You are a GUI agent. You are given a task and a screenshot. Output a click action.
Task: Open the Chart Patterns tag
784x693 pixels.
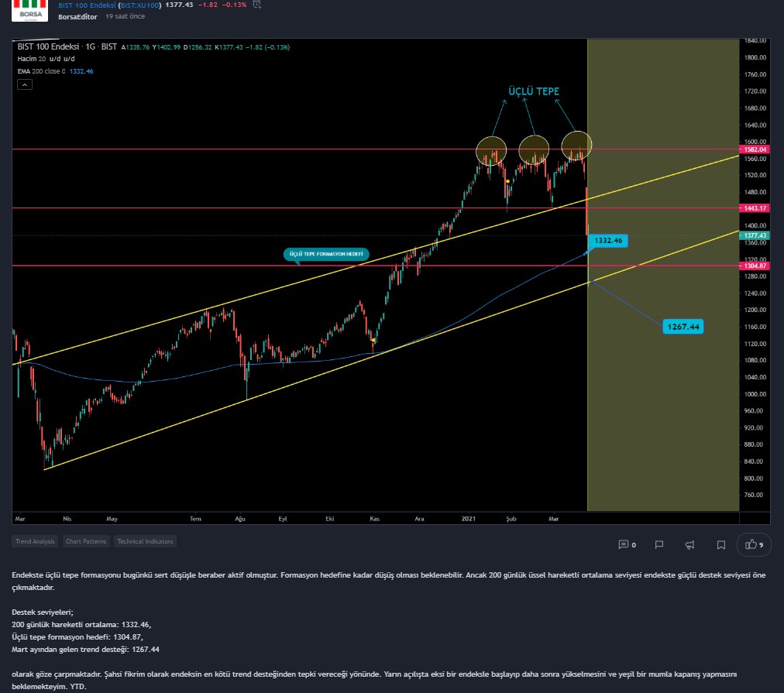tap(86, 541)
